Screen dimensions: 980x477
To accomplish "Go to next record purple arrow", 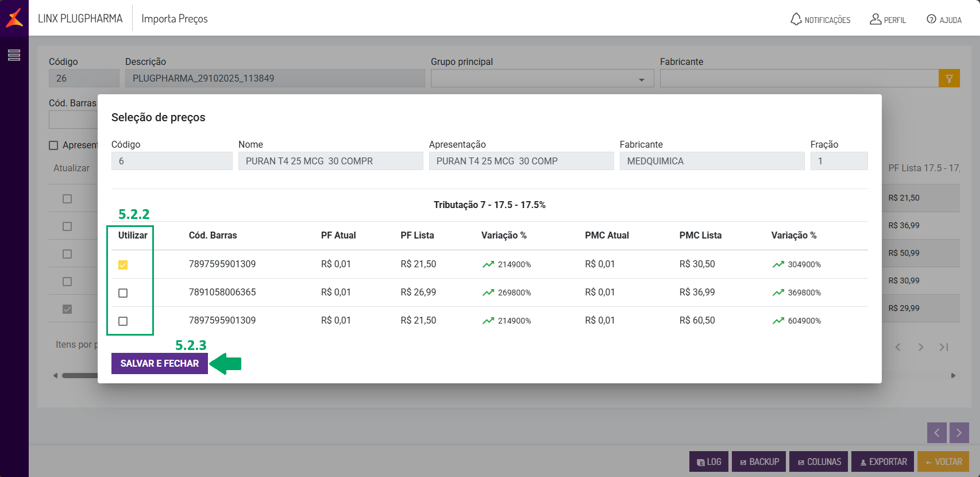I will pyautogui.click(x=959, y=433).
